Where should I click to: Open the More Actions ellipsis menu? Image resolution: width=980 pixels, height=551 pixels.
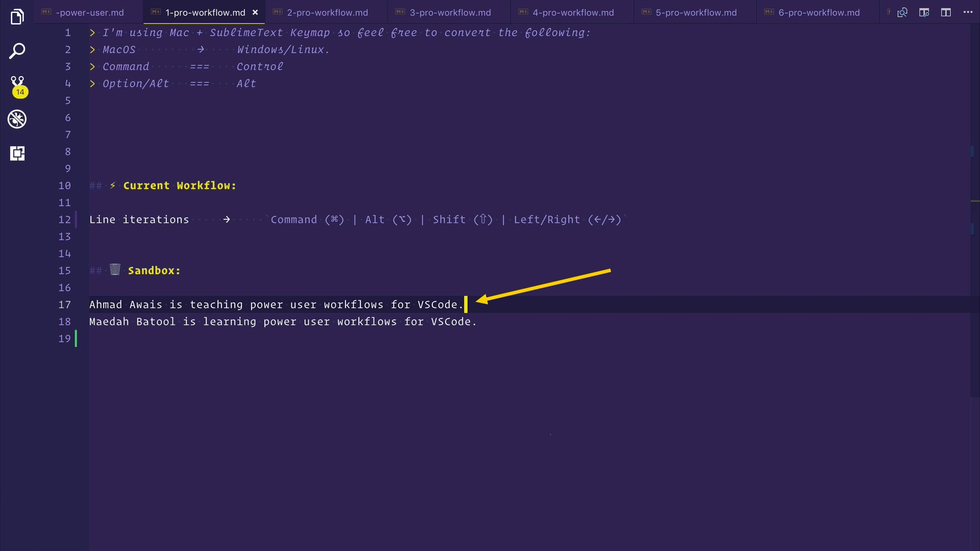click(968, 12)
